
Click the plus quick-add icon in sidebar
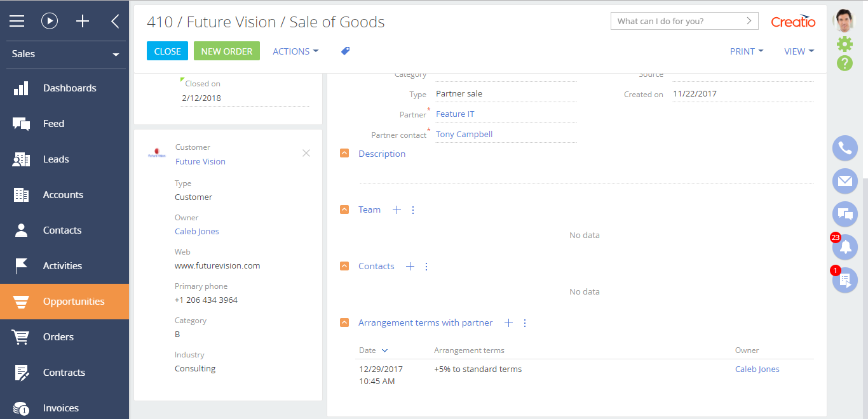(83, 21)
